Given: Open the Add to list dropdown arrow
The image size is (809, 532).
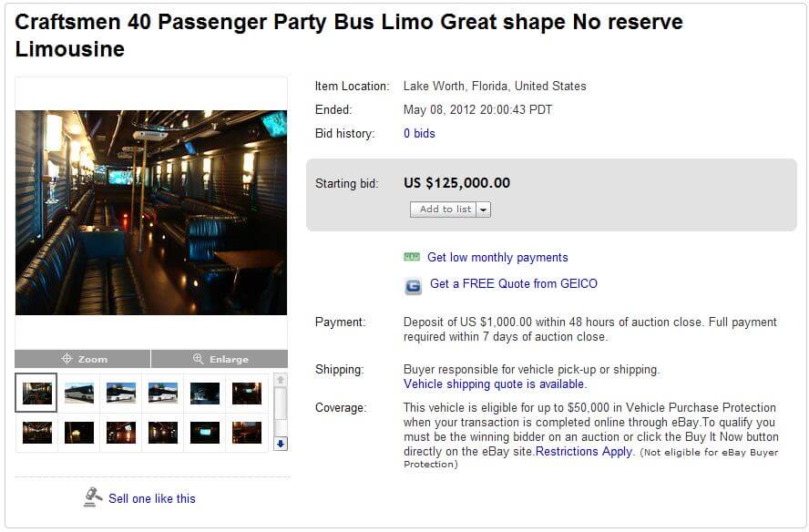Looking at the screenshot, I should pyautogui.click(x=484, y=210).
